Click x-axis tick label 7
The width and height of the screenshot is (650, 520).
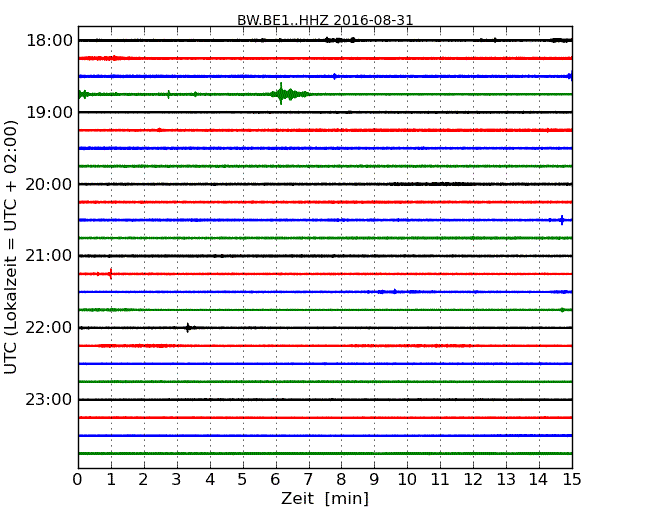[x=308, y=479]
